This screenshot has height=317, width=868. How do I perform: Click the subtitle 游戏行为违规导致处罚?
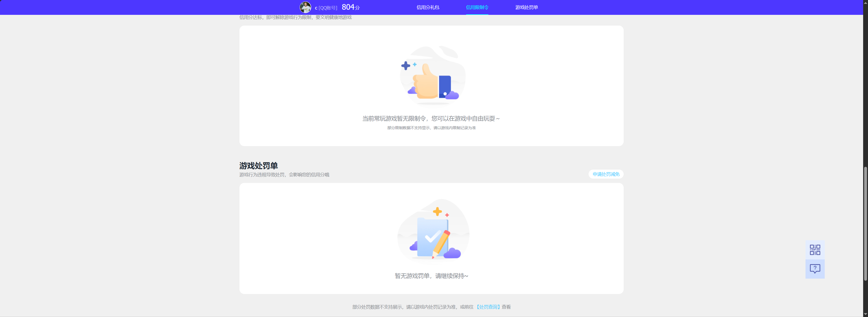pyautogui.click(x=262, y=175)
